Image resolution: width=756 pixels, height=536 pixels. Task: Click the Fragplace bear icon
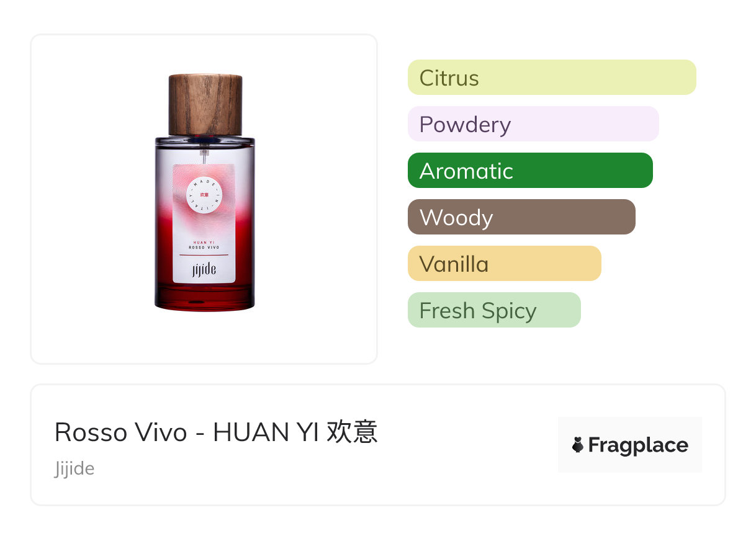point(578,445)
